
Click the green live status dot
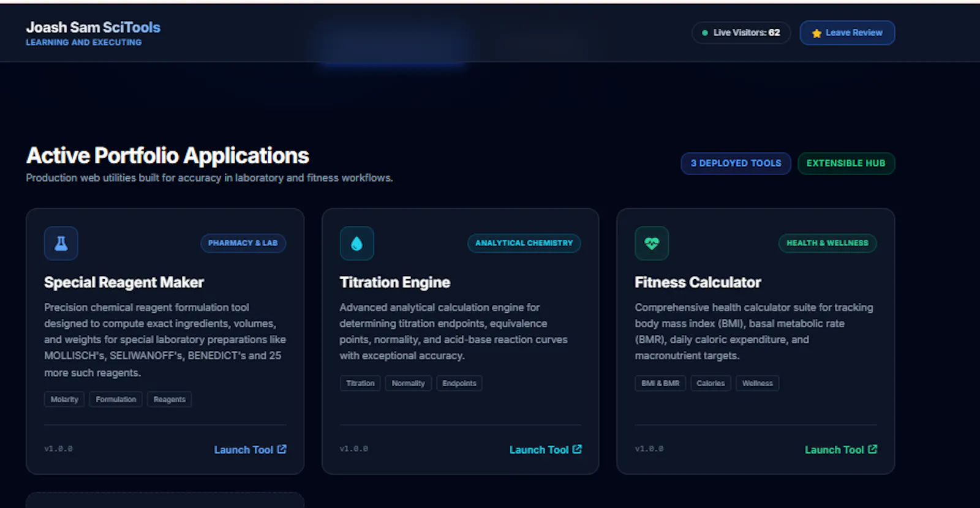[705, 33]
